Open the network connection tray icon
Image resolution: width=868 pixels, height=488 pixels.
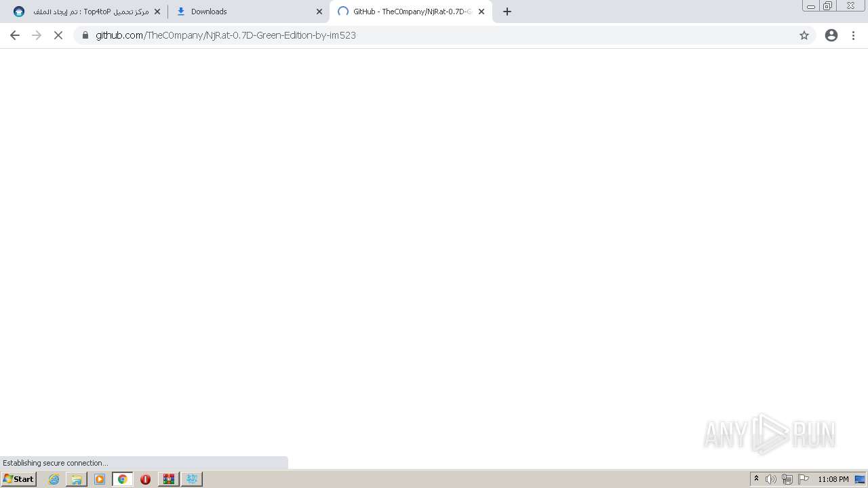point(787,479)
